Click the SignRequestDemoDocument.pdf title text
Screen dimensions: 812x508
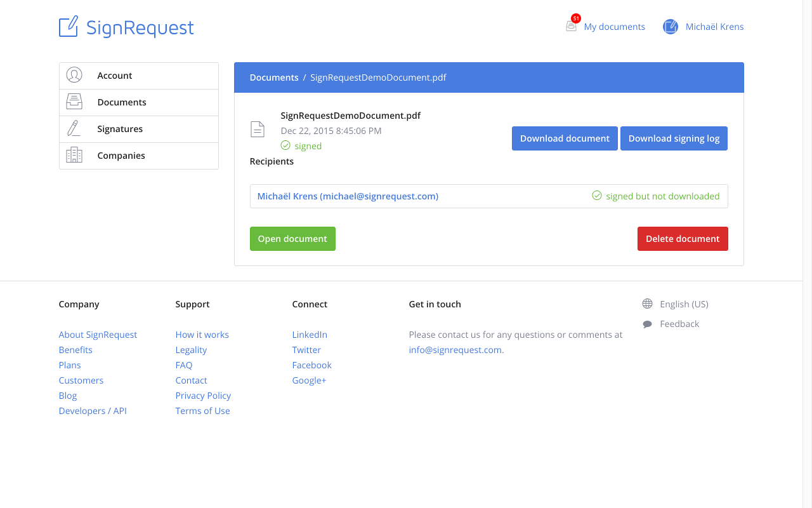pos(351,116)
